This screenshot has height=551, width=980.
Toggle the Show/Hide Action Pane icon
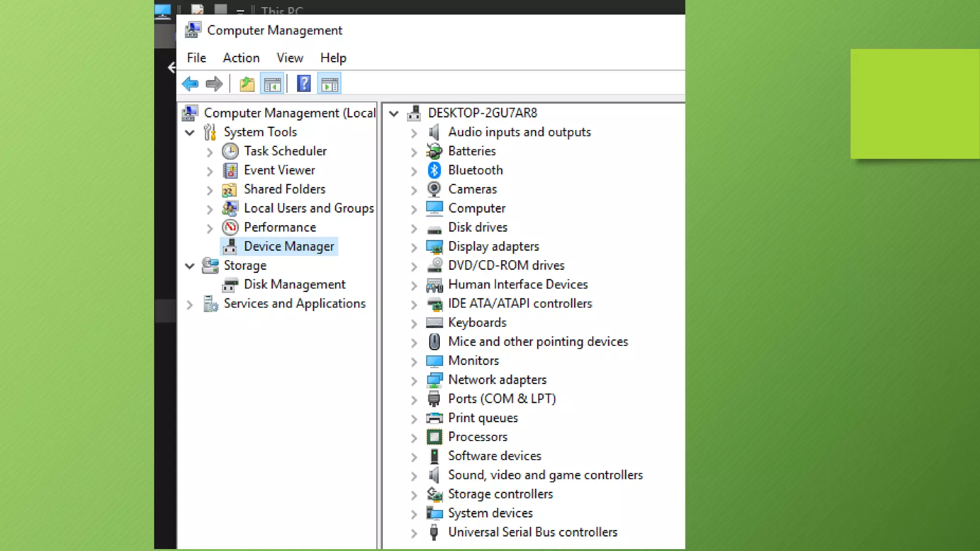point(329,84)
